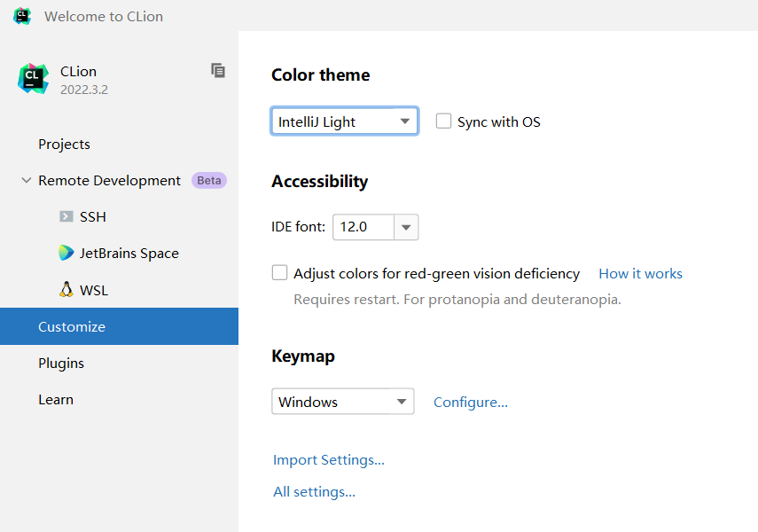Open the Projects section
Screen dimensions: 758x532
pos(64,144)
